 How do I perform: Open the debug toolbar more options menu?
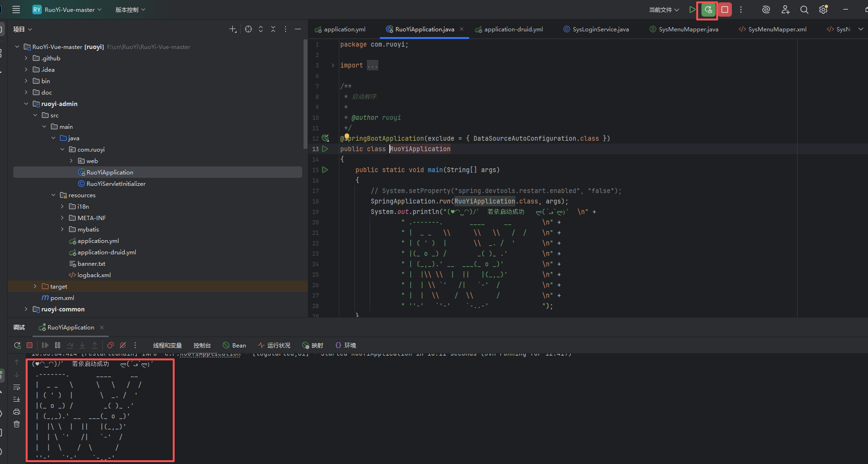135,345
